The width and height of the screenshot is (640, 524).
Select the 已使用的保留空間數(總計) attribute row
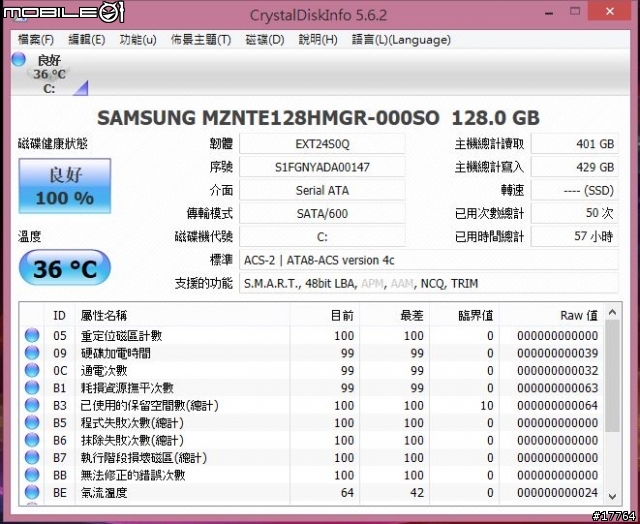312,405
